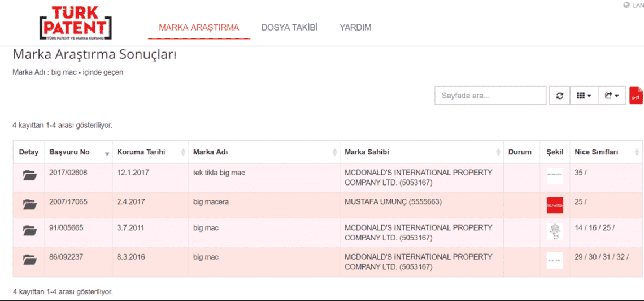Open detail folder for application 91/005665
This screenshot has width=644, height=301.
[29, 231]
